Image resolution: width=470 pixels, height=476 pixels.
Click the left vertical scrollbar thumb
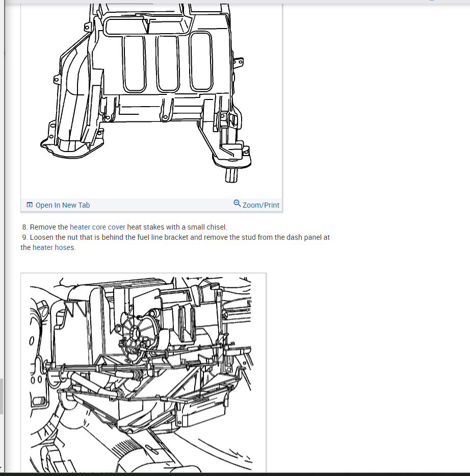click(x=2, y=396)
